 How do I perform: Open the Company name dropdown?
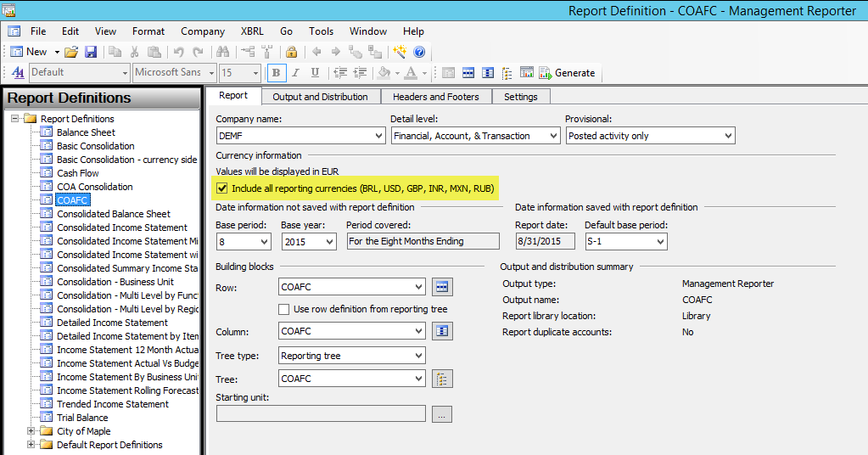tap(378, 136)
